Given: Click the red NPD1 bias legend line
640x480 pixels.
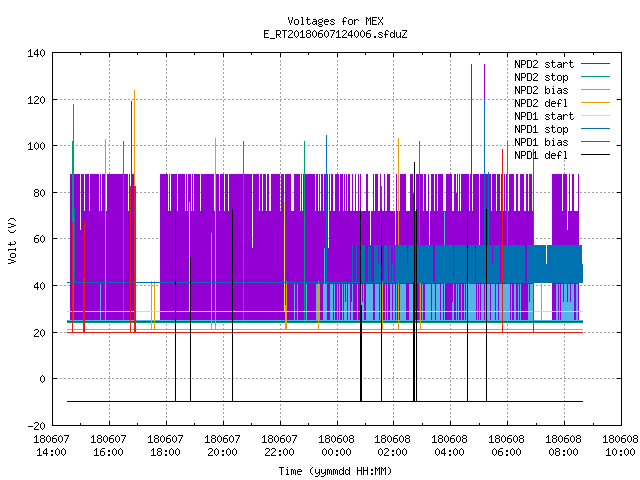Looking at the screenshot, I should (595, 142).
